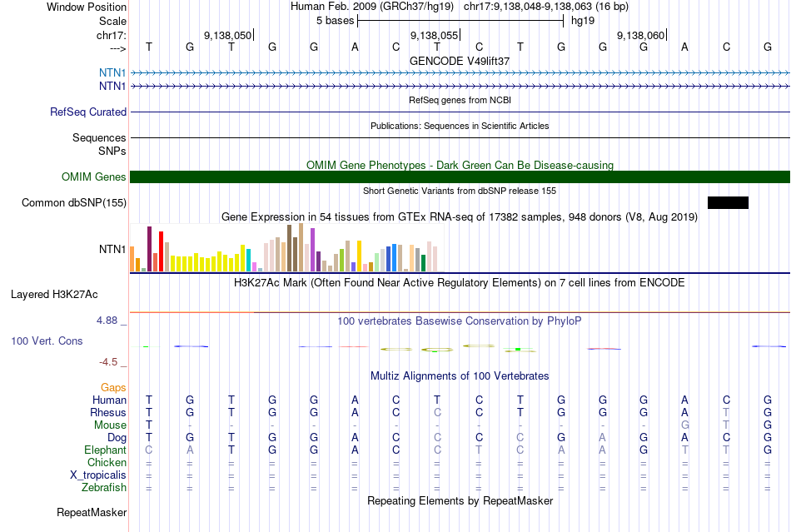Click the light blue NTN1 GENCODE label

click(x=112, y=73)
